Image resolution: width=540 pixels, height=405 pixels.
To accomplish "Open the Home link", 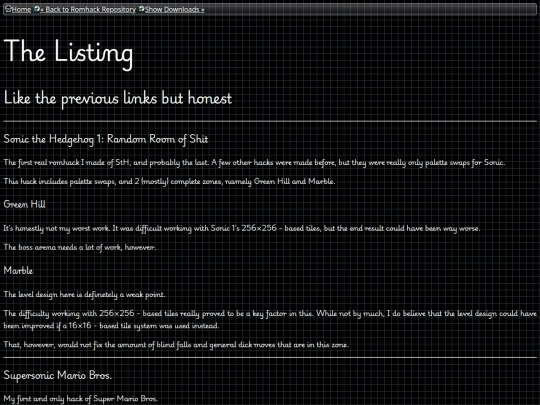I will tap(21, 9).
